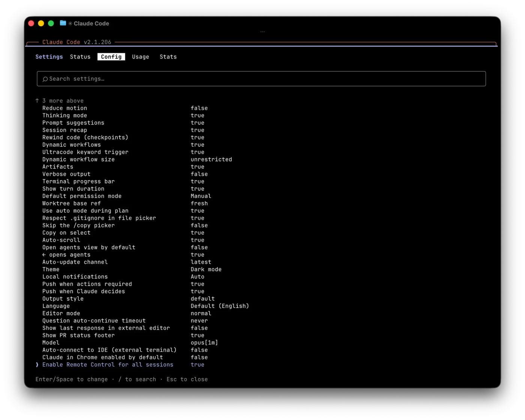Select the Config tab

(111, 57)
